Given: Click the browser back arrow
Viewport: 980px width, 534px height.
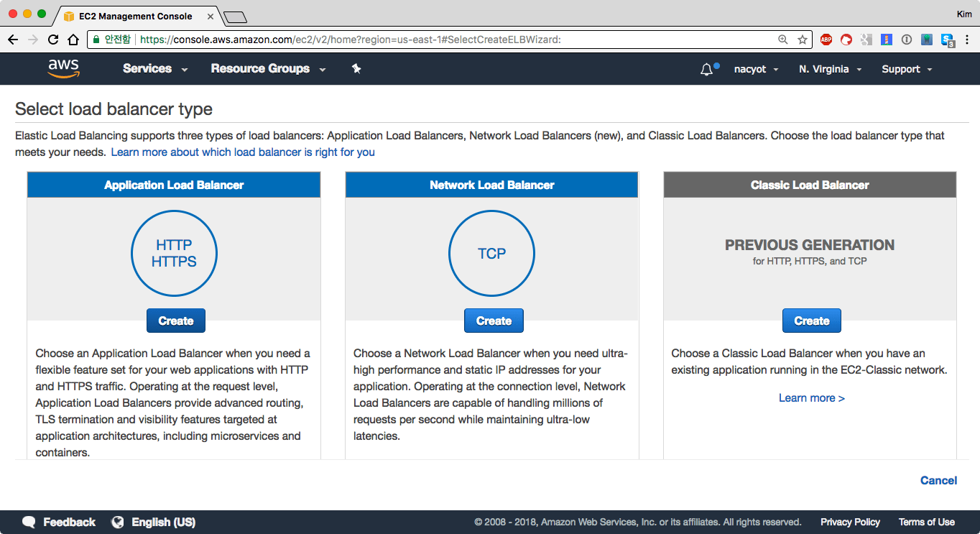Looking at the screenshot, I should (x=13, y=40).
